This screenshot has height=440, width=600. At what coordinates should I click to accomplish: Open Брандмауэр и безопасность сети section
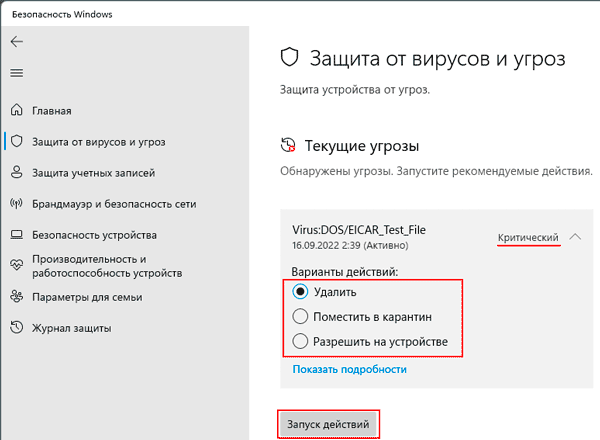(114, 204)
